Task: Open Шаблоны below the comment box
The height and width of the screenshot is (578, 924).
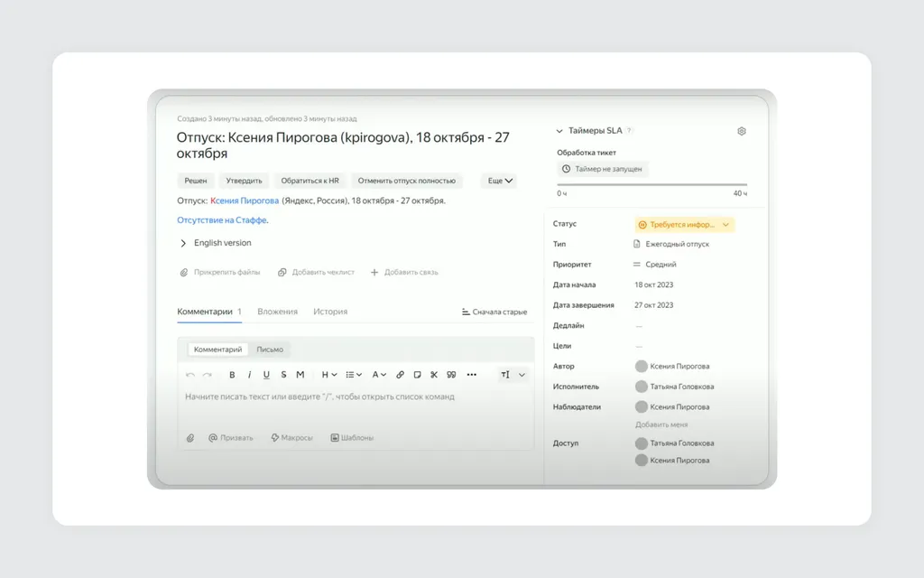Action: tap(352, 438)
